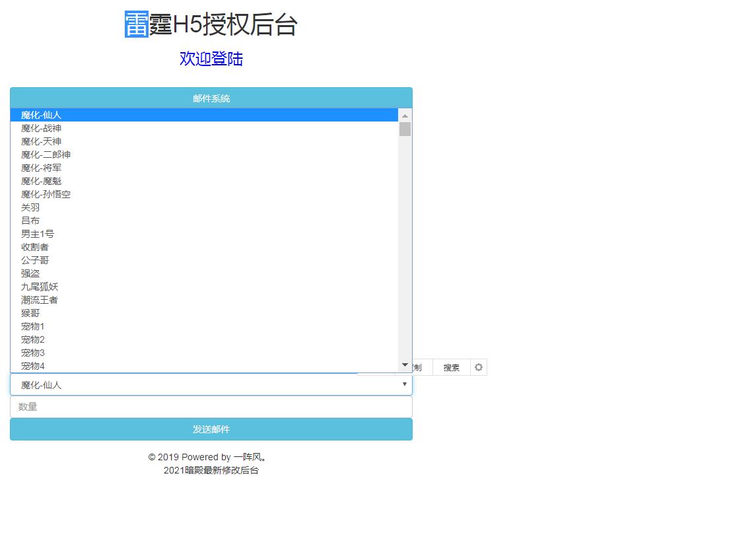The height and width of the screenshot is (560, 754).
Task: Focus the 数量 input field
Action: pos(211,407)
